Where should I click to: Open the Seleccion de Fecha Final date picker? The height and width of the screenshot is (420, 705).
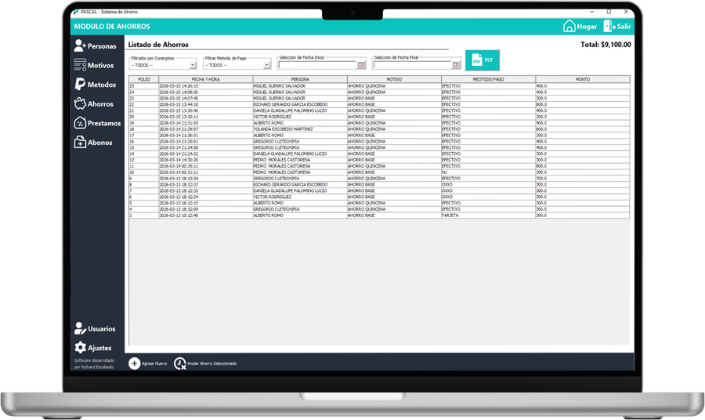[x=456, y=65]
